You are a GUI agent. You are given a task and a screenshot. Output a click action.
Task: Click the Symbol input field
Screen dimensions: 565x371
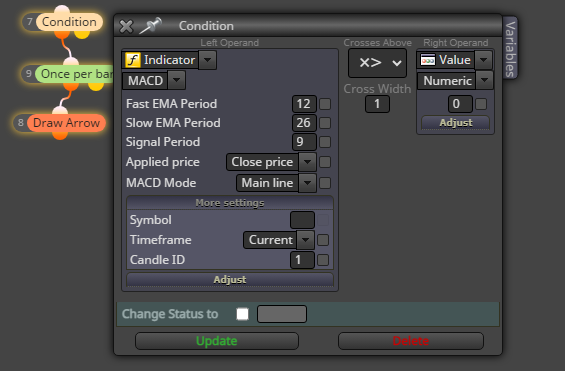point(302,220)
